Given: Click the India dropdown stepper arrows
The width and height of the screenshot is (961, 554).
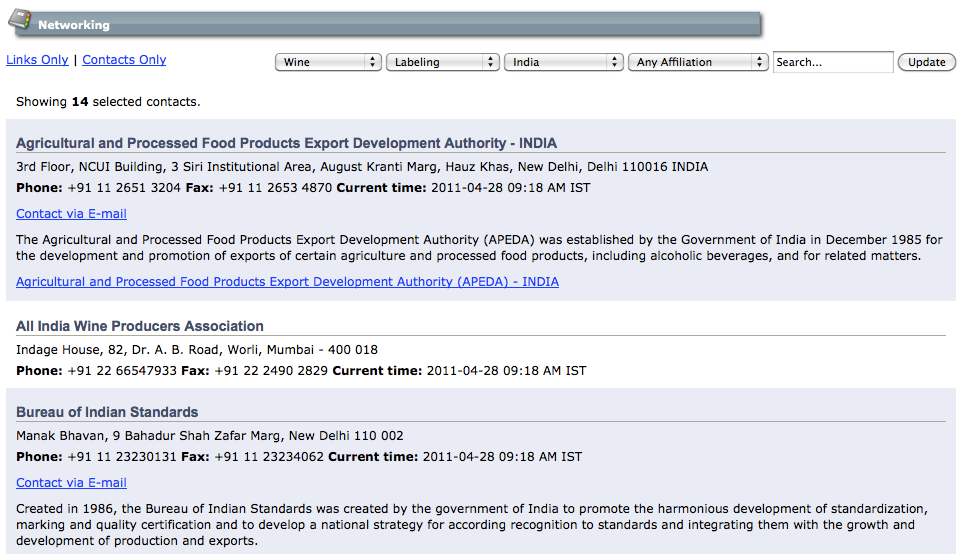Looking at the screenshot, I should click(x=614, y=62).
